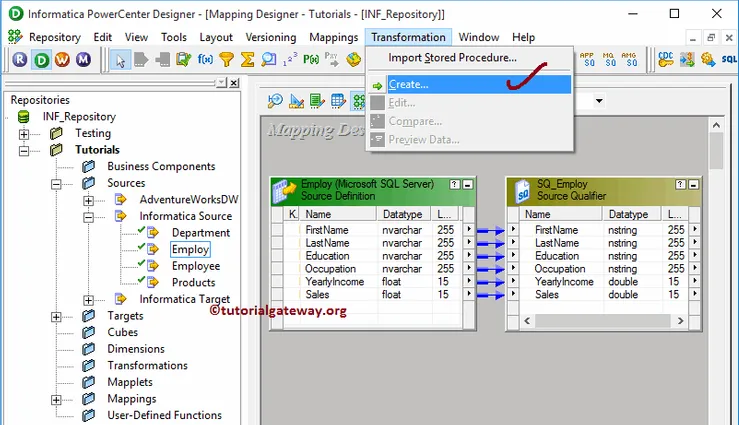Click the Sequence Generator 1 2 3 icon

[x=290, y=59]
